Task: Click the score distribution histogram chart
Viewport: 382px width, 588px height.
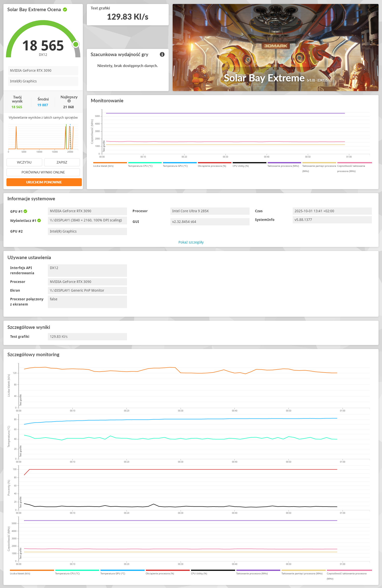Action: (43, 138)
